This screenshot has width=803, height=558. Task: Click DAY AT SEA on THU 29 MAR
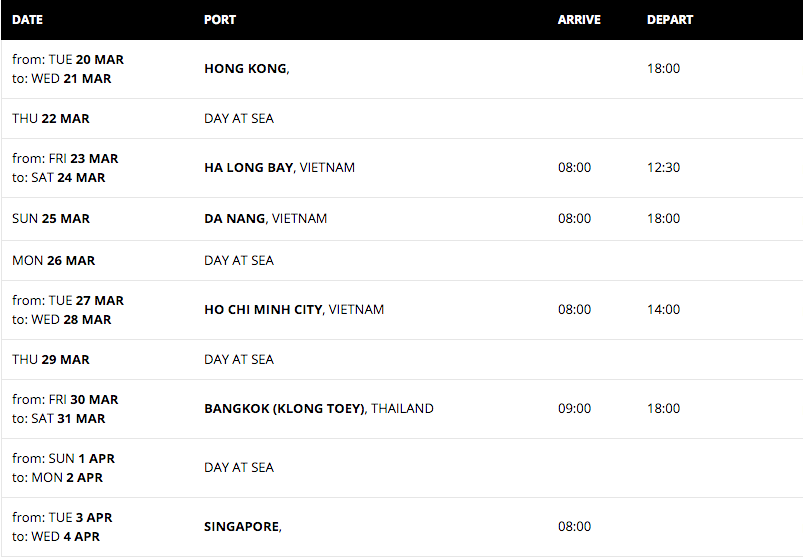239,359
